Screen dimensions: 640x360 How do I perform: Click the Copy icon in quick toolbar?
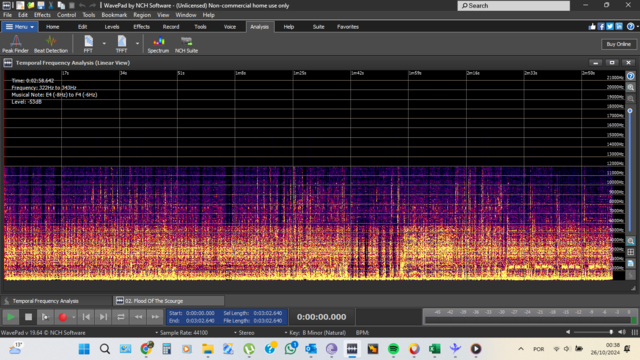[x=61, y=5]
